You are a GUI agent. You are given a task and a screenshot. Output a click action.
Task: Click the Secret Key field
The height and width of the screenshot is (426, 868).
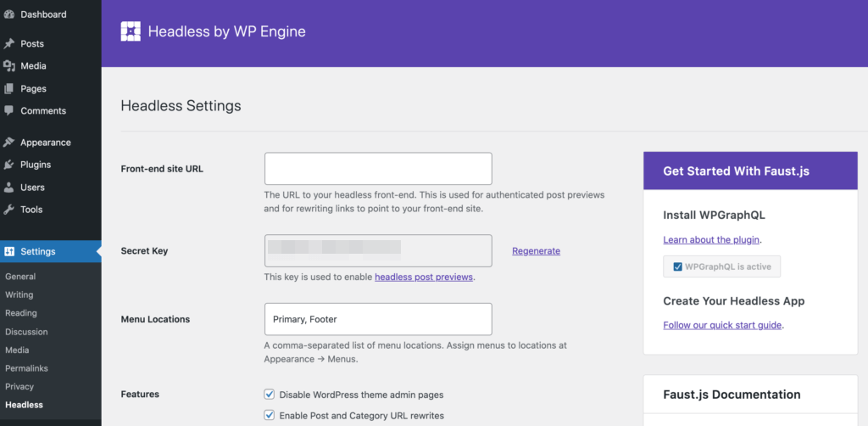pyautogui.click(x=378, y=250)
